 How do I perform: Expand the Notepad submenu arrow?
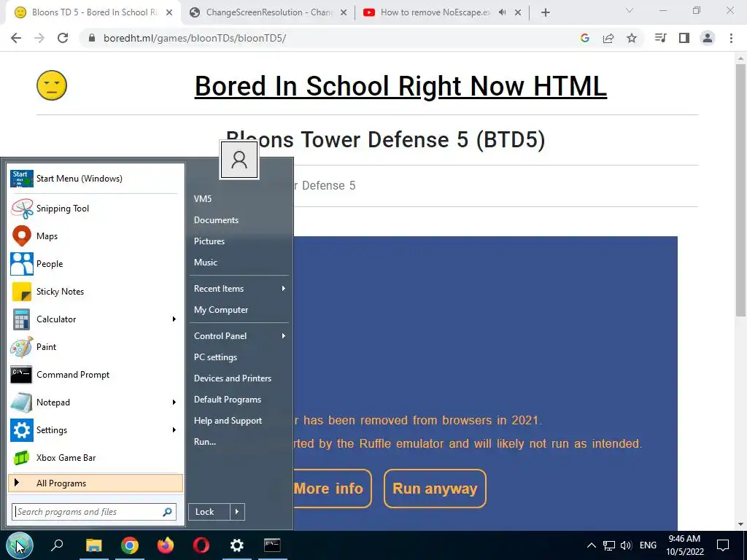(x=174, y=402)
